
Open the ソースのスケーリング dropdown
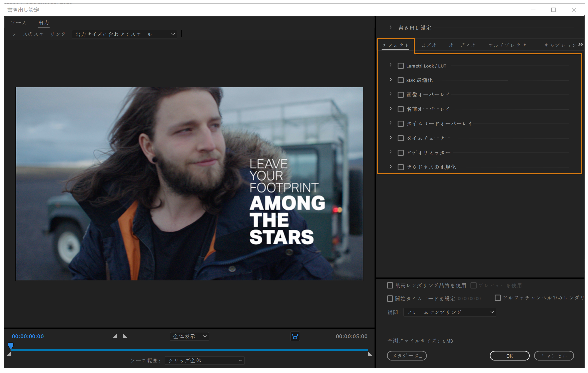pos(125,34)
